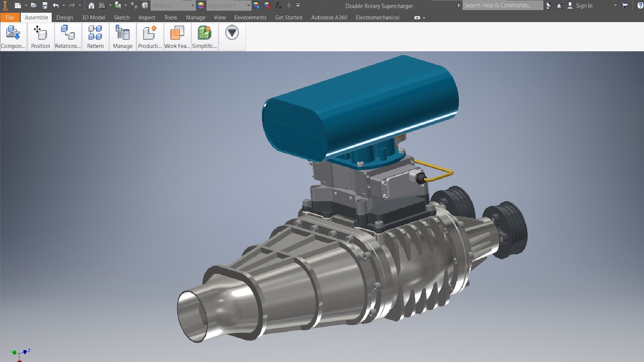The image size is (644, 362).
Task: Open the Relationships panel button
Action: tap(68, 37)
